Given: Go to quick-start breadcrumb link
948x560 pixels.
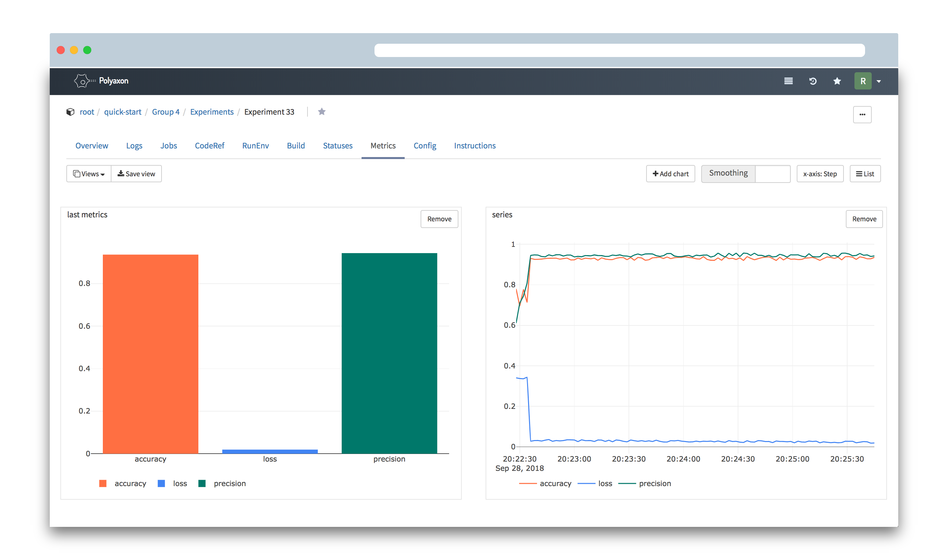Looking at the screenshot, I should tap(122, 112).
